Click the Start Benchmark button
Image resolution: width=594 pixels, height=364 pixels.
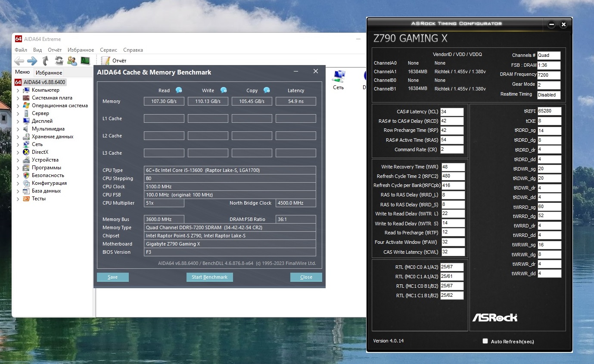210,277
